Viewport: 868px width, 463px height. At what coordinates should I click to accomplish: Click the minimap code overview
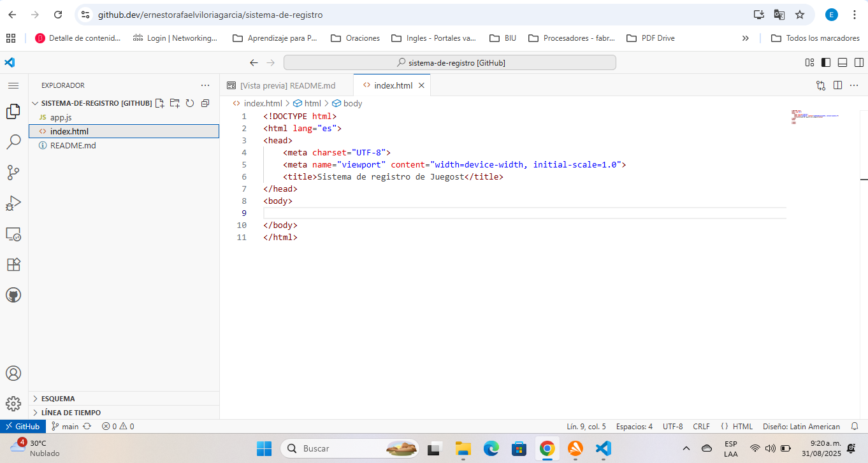pyautogui.click(x=815, y=117)
